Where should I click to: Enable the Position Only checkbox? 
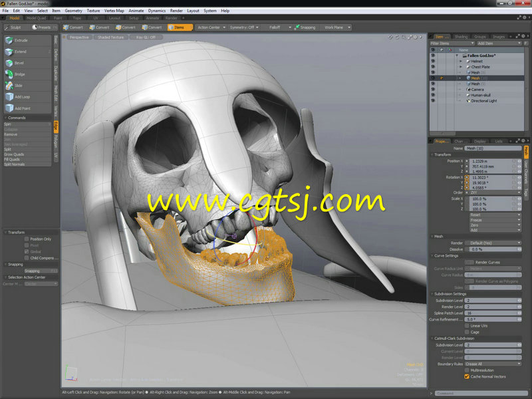(x=27, y=239)
